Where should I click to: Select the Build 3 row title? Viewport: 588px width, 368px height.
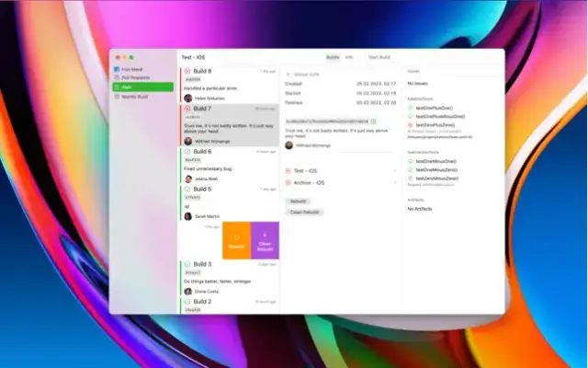pos(202,264)
